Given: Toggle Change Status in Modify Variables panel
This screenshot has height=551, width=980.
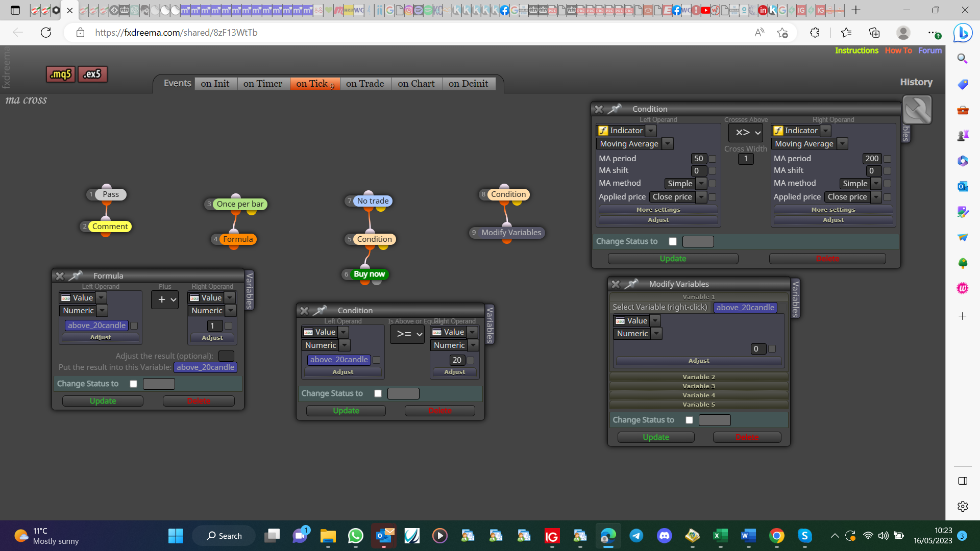Looking at the screenshot, I should 690,420.
